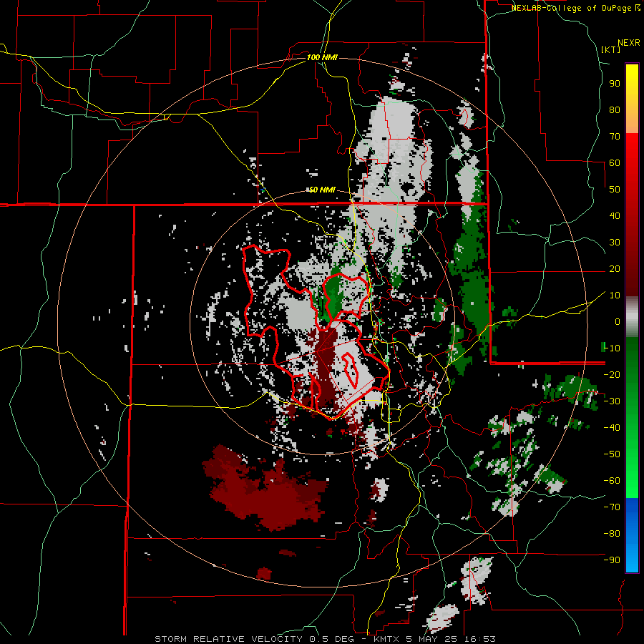The height and width of the screenshot is (644, 644).
Task: Click the STORM RELATIVE VELOCITY caption text
Action: pos(228,639)
